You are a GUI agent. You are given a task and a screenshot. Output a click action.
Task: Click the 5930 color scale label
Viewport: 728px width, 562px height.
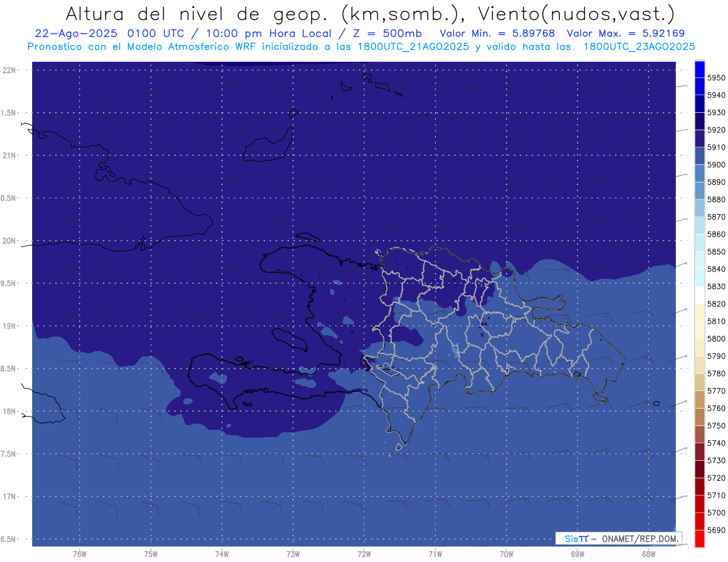coord(716,113)
